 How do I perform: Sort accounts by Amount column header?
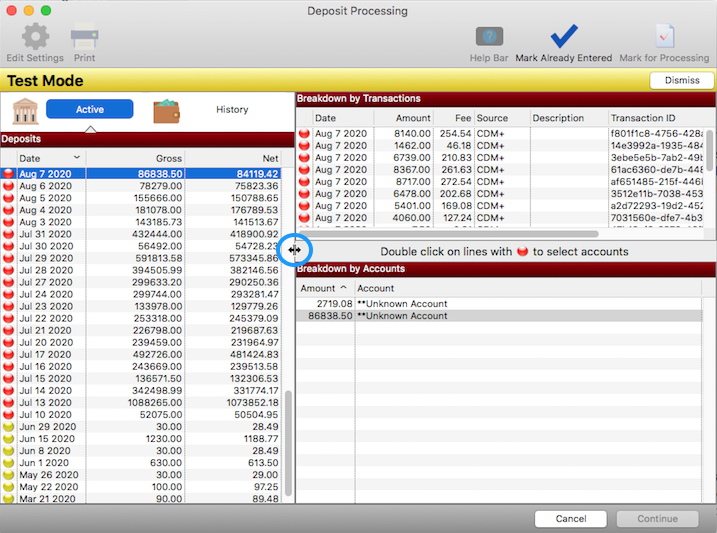pyautogui.click(x=324, y=288)
